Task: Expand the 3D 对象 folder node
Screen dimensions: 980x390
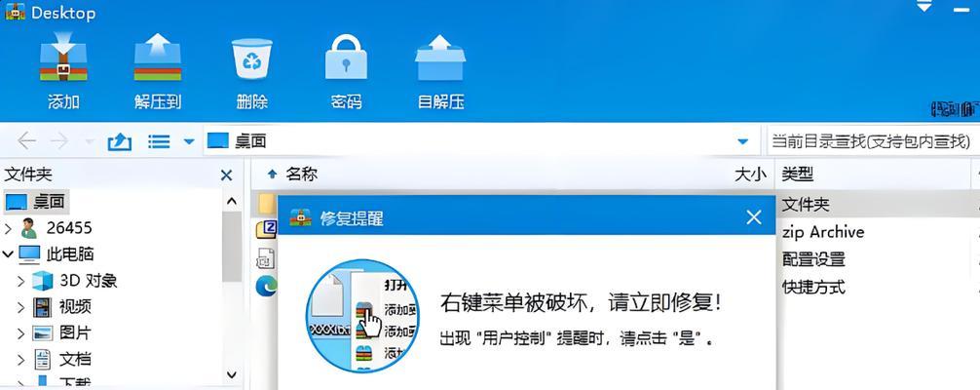Action: click(20, 281)
